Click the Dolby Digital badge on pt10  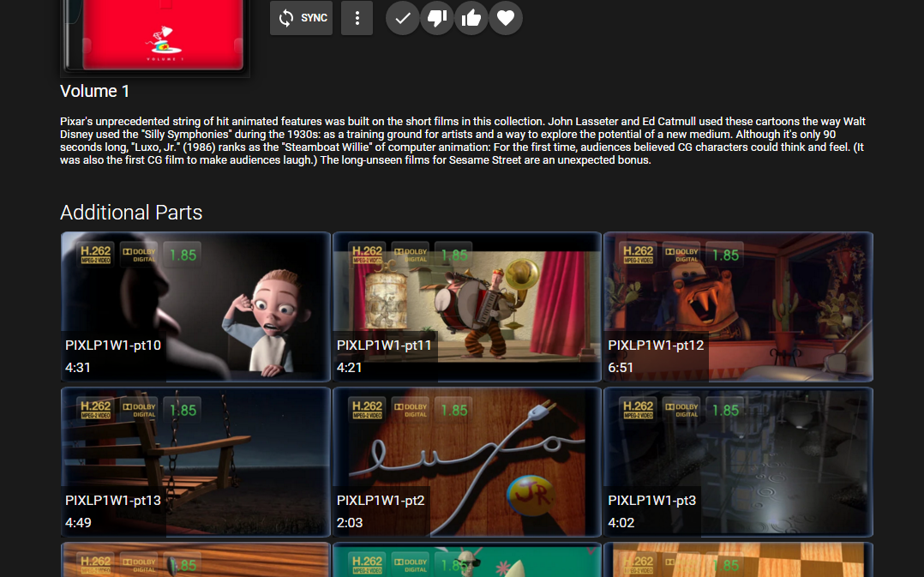tap(139, 254)
